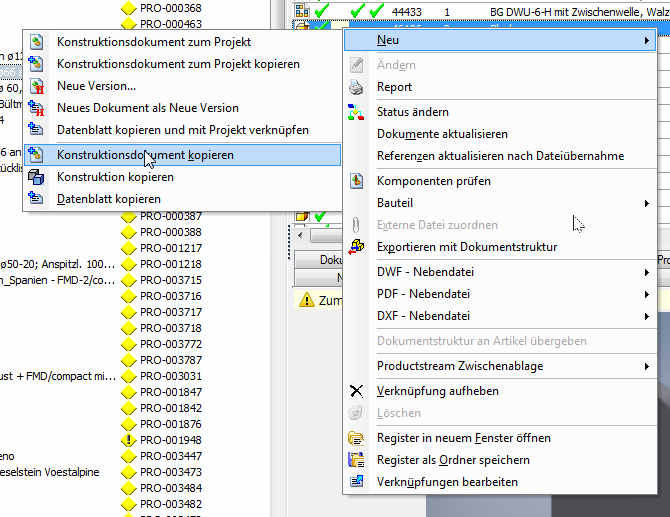Click the Register als Ordner speichern icon
The height and width of the screenshot is (517, 670).
point(357,460)
